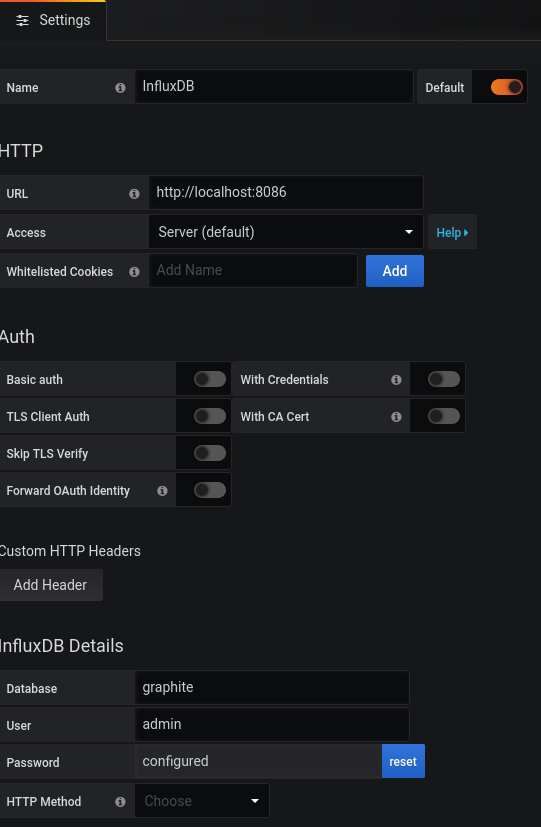
Task: Expand the Access Help section
Action: (452, 232)
